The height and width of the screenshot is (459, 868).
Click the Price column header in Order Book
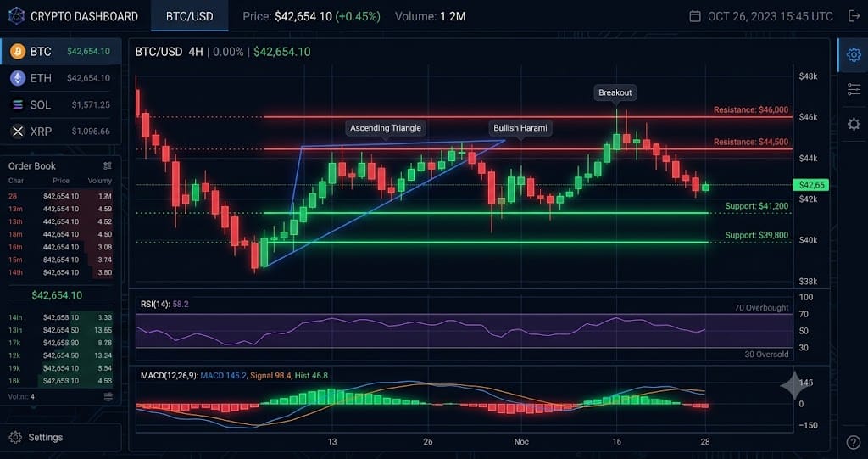coord(61,181)
